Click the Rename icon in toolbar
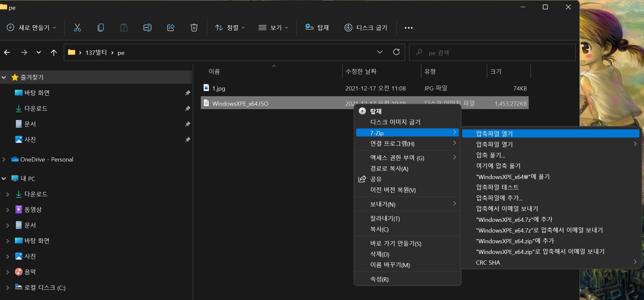This screenshot has width=644, height=300. pos(147,28)
